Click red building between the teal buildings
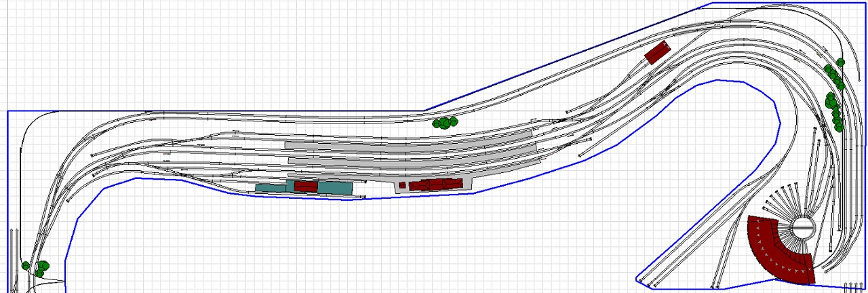Image resolution: width=868 pixels, height=293 pixels. click(306, 187)
